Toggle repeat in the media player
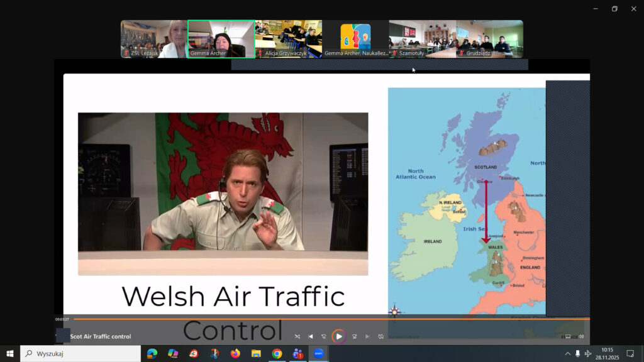This screenshot has height=362, width=644. click(381, 337)
